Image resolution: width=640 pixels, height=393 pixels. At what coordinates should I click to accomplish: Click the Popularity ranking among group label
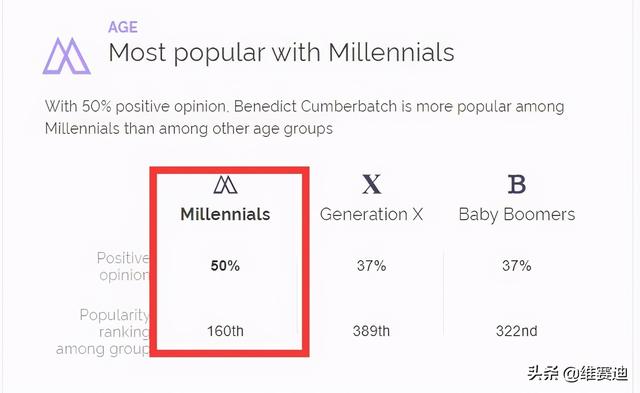tap(102, 332)
